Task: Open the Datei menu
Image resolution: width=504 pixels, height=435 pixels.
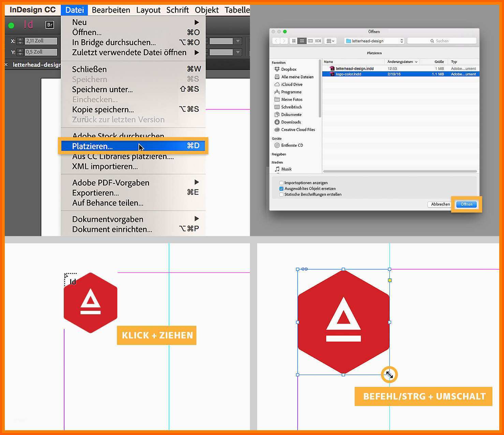Action: pos(74,10)
